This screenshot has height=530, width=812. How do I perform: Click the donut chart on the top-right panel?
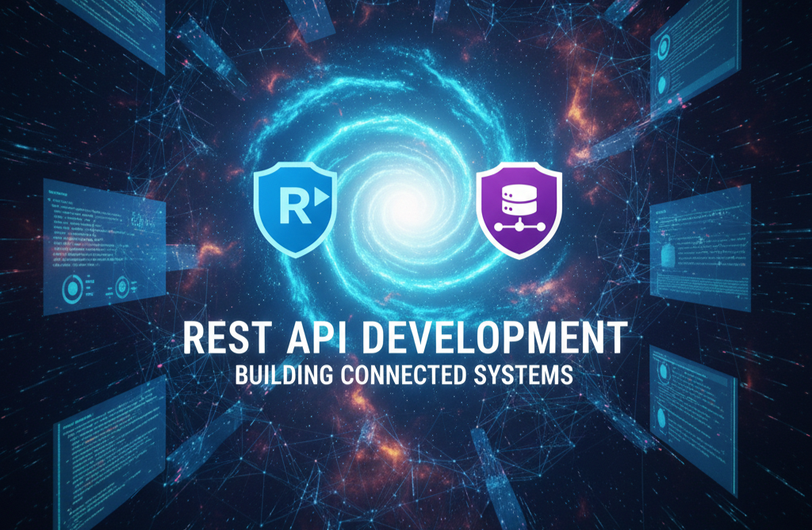[663, 48]
